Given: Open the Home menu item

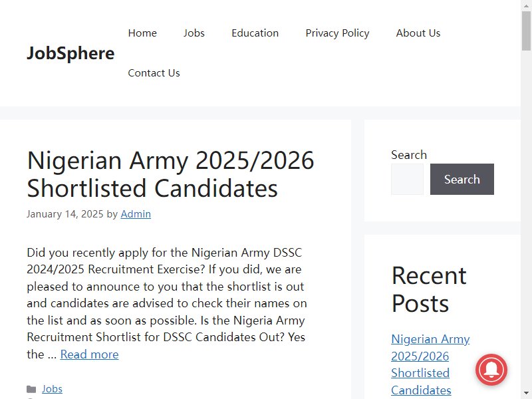Looking at the screenshot, I should click(x=142, y=33).
